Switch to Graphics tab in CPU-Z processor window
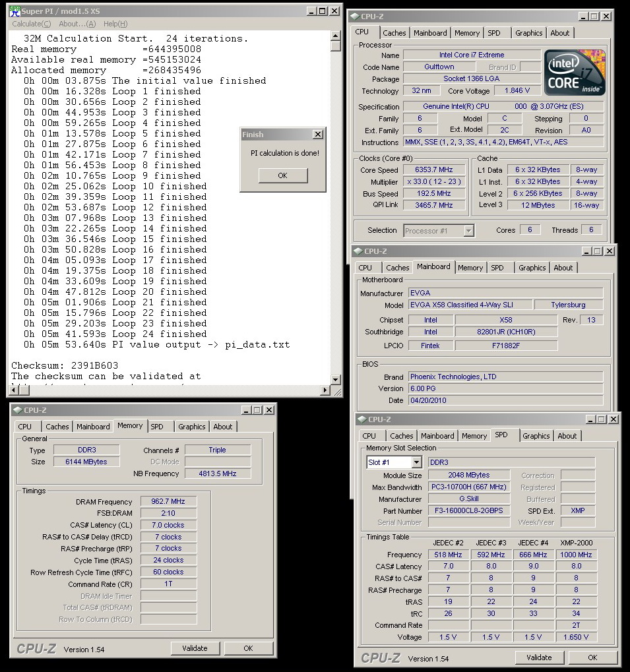Viewport: 630px width, 672px height. pyautogui.click(x=529, y=33)
